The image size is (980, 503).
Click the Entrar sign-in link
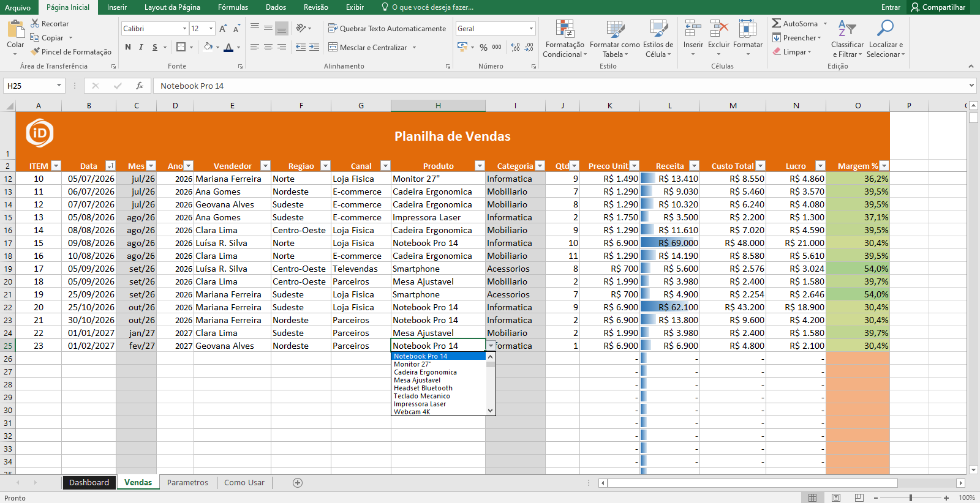(x=891, y=7)
